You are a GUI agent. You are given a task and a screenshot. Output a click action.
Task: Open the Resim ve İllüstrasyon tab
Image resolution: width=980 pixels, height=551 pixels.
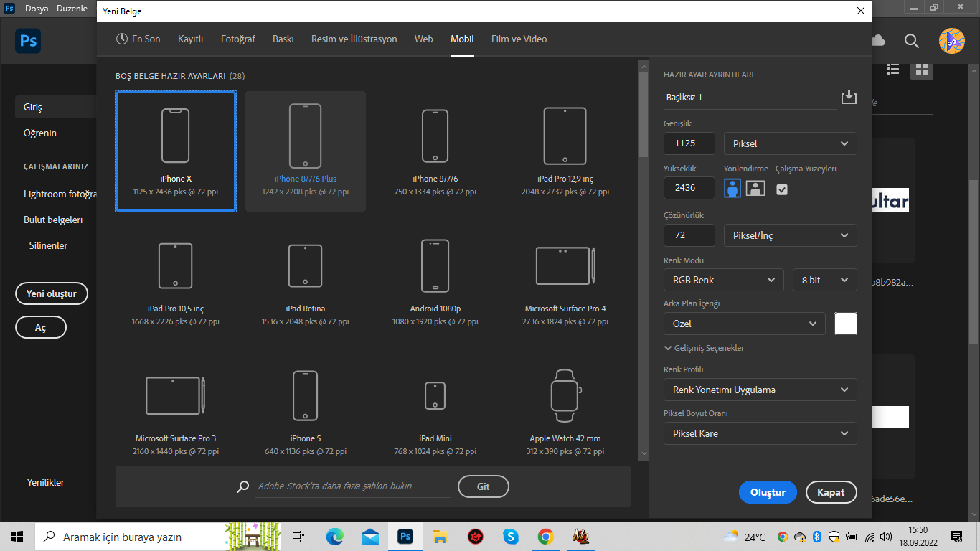click(354, 39)
